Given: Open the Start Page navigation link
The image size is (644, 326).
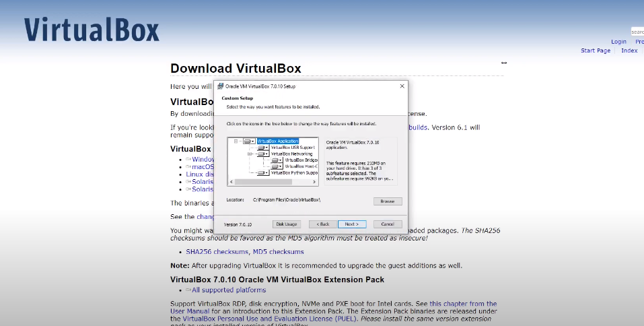Looking at the screenshot, I should 596,51.
